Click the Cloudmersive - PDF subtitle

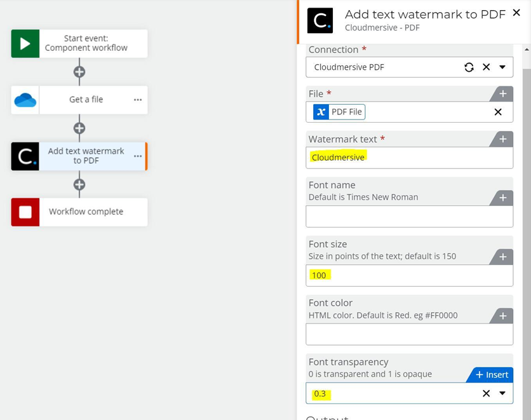(382, 28)
